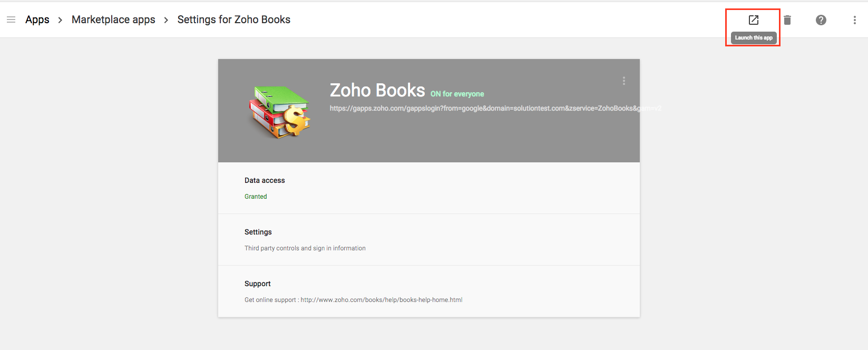Viewport: 868px width, 350px height.
Task: Select the Apps breadcrumb item
Action: point(37,20)
